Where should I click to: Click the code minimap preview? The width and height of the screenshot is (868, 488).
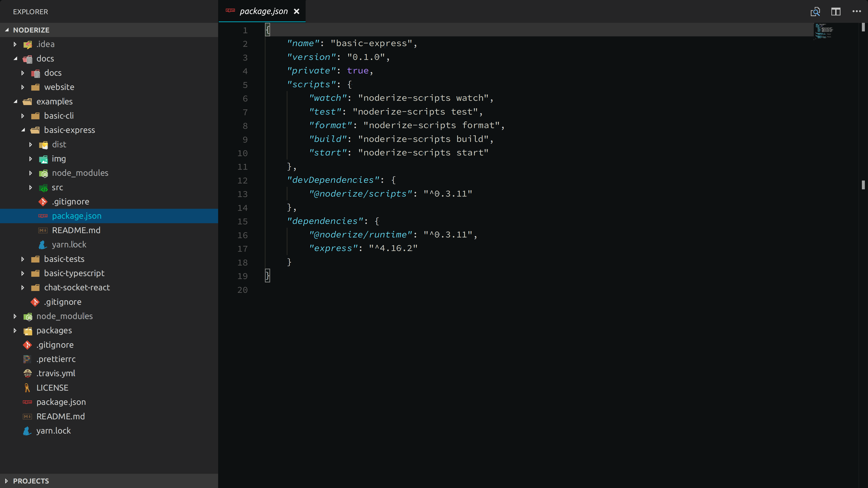824,31
